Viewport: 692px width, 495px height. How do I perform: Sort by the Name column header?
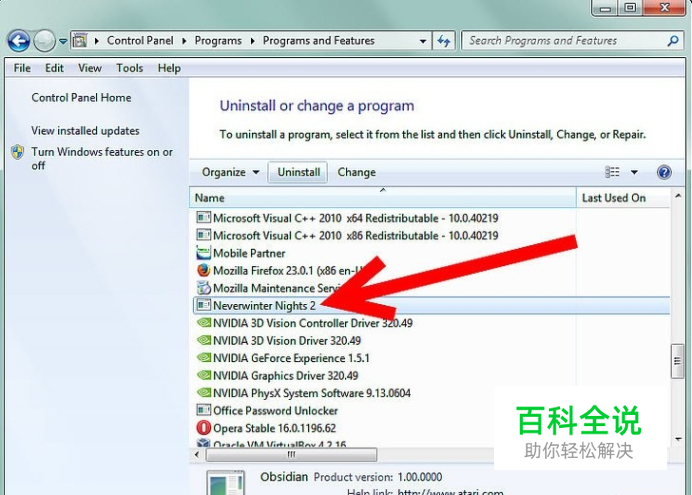tap(383, 198)
